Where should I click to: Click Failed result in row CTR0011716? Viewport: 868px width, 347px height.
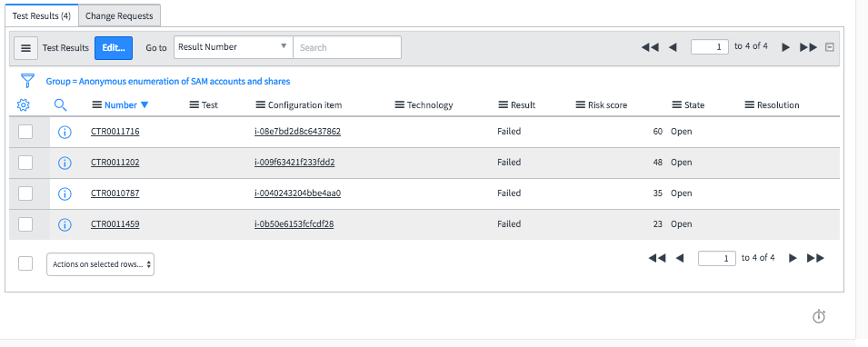click(x=509, y=132)
